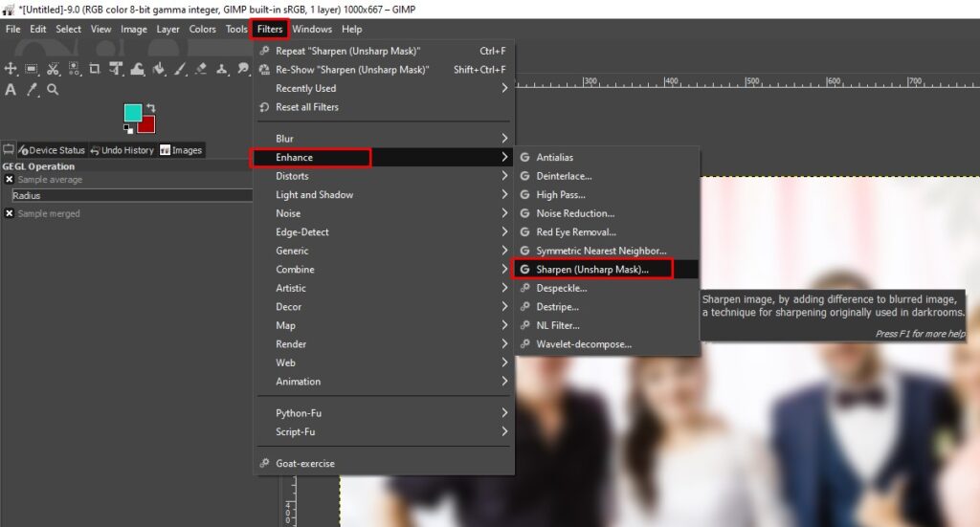Click the script icon beside Destripe

[x=525, y=307]
